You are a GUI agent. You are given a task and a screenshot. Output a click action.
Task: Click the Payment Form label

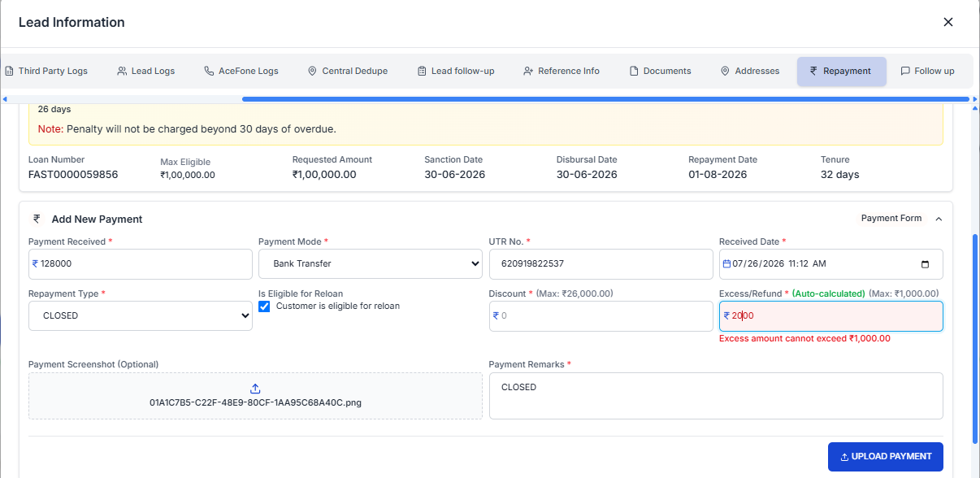tap(891, 219)
